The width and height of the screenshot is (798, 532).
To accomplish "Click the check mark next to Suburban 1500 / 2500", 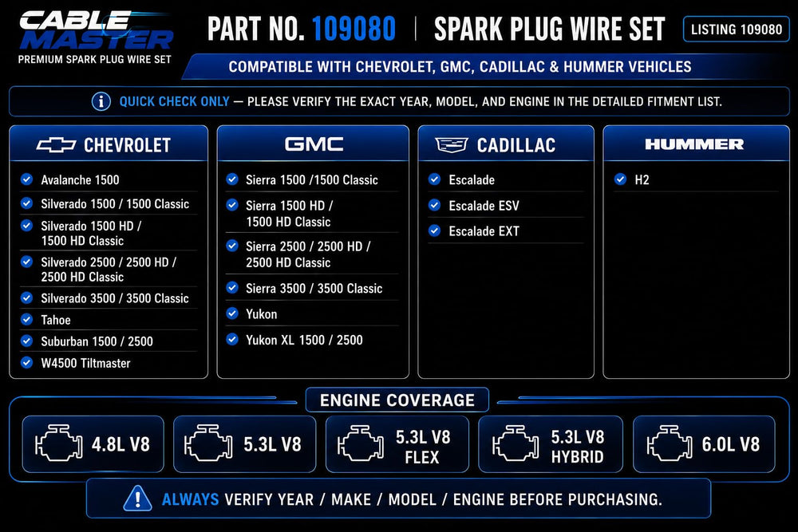I will (26, 341).
